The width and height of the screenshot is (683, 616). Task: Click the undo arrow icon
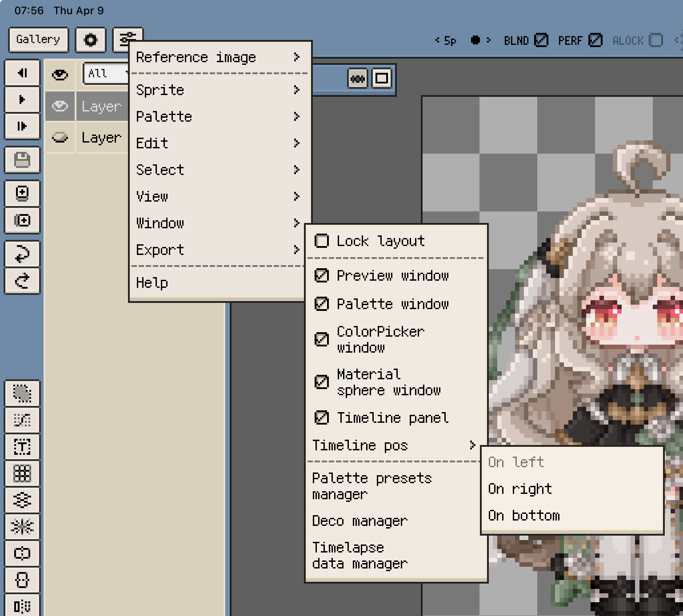22,254
